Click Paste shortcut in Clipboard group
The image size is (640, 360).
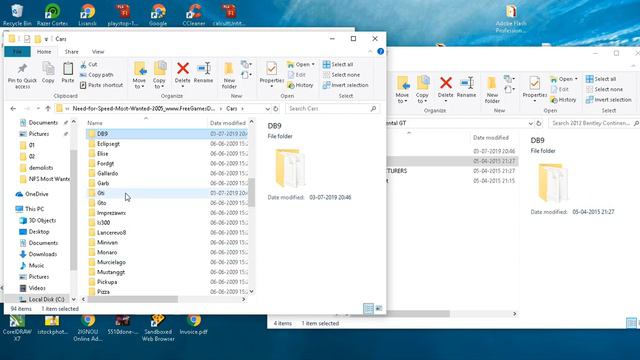[101, 85]
